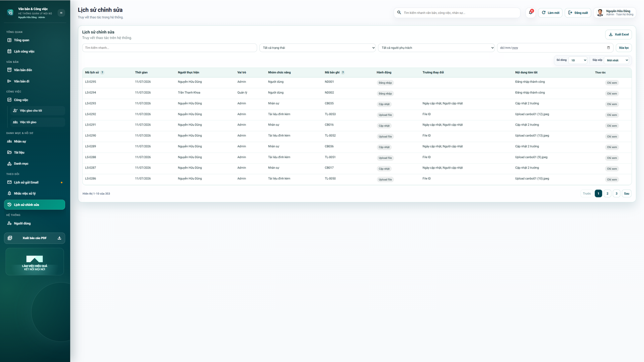Open Lịch công việc in the sidebar
The height and width of the screenshot is (362, 644).
pyautogui.click(x=35, y=51)
